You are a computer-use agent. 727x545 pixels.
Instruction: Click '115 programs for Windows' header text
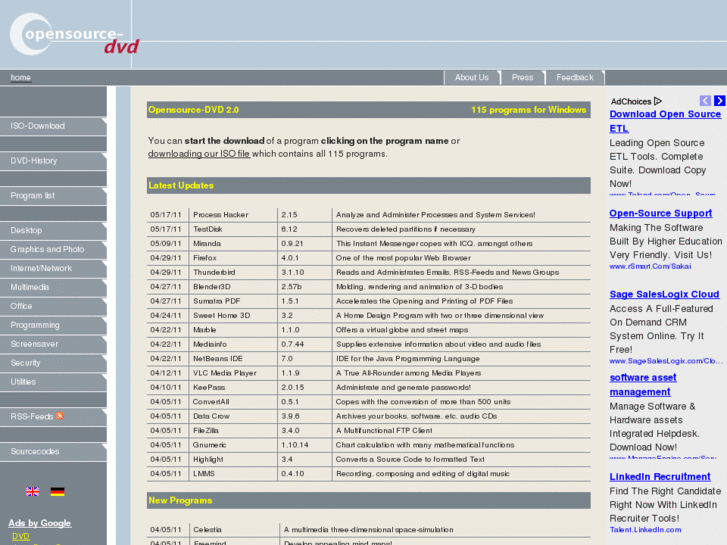529,110
